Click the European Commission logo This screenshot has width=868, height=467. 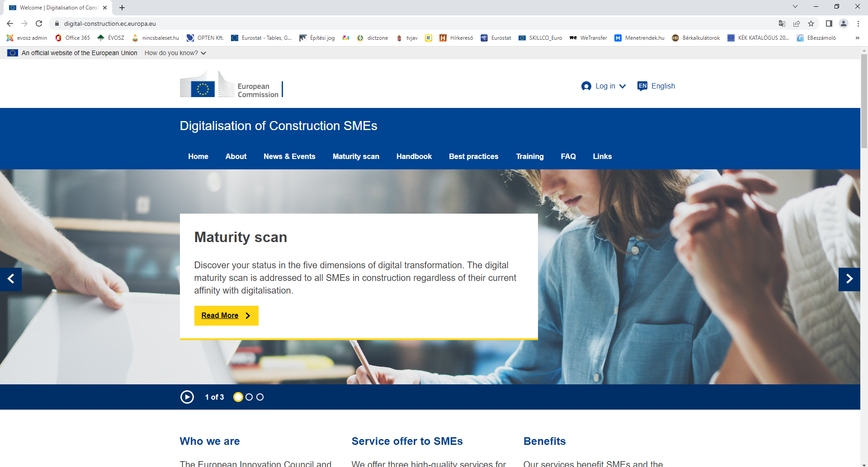[x=231, y=85]
